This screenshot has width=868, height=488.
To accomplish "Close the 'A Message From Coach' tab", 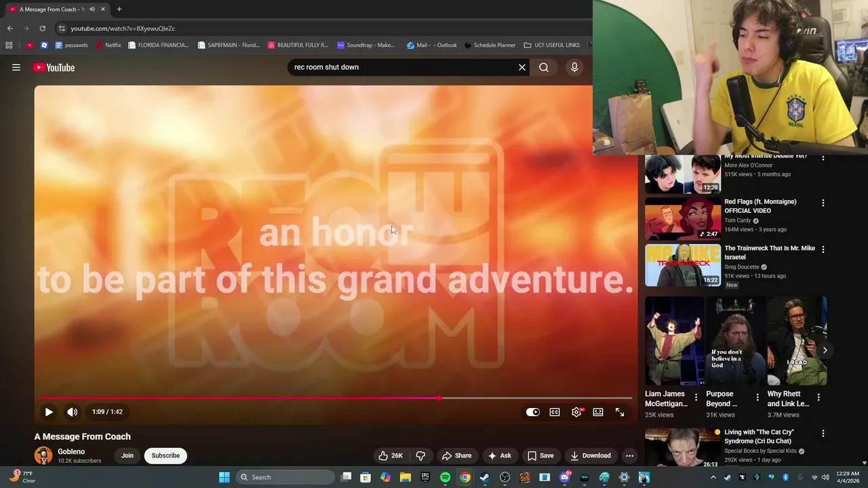I will pos(103,9).
